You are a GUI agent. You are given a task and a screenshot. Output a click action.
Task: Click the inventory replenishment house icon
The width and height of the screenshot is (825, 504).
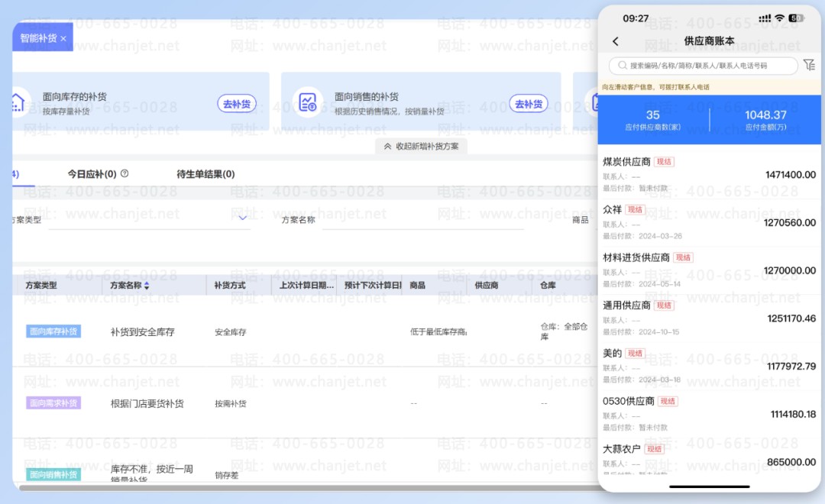tap(17, 103)
